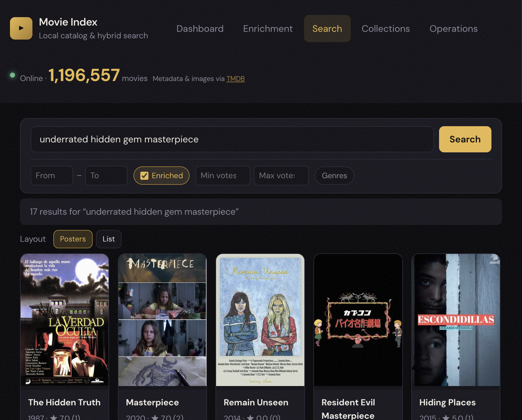Click the "1,196,557" movie count

[84, 75]
